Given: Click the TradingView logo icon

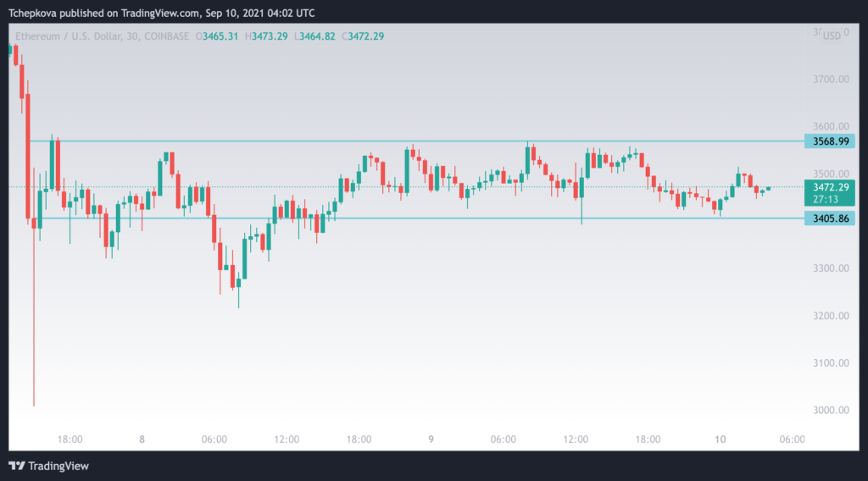Looking at the screenshot, I should (x=17, y=466).
